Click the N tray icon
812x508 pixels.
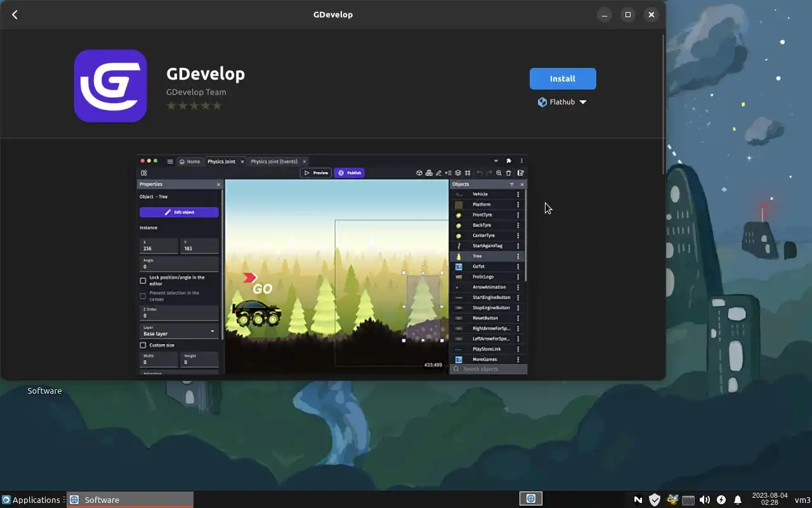pos(638,500)
